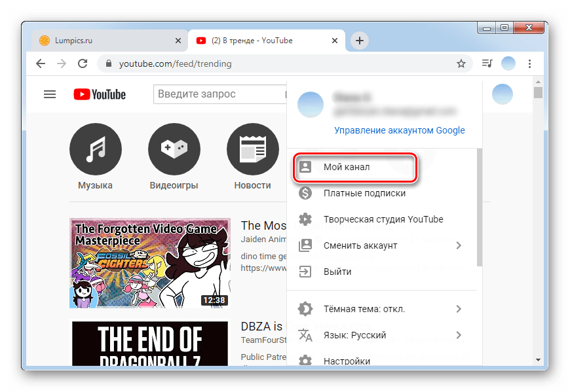Open Творческая студия YouTube
This screenshot has height=392, width=570.
pyautogui.click(x=382, y=219)
